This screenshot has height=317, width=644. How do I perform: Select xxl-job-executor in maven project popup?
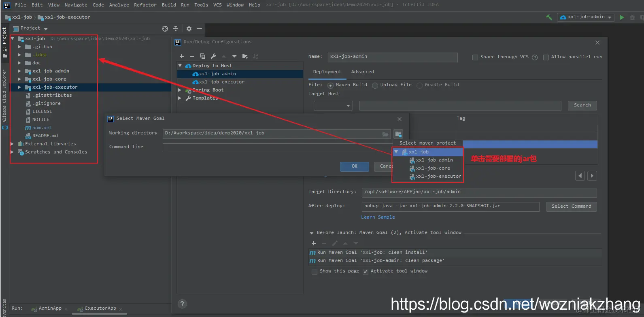coord(438,176)
